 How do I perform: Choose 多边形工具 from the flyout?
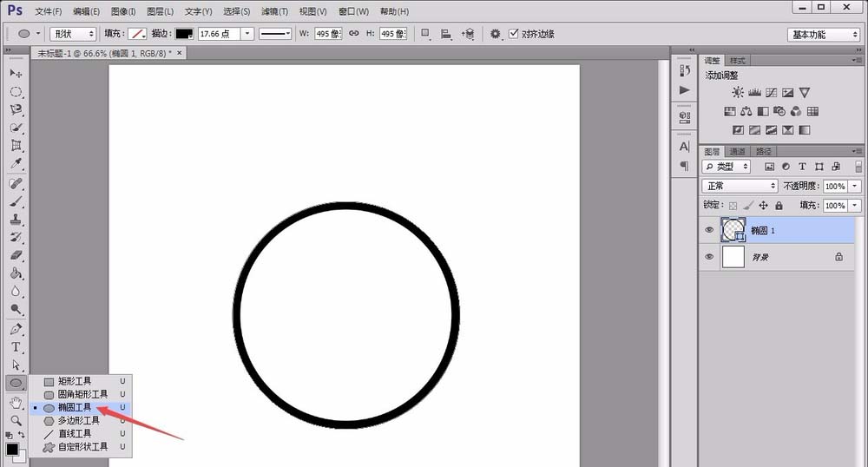coord(81,420)
